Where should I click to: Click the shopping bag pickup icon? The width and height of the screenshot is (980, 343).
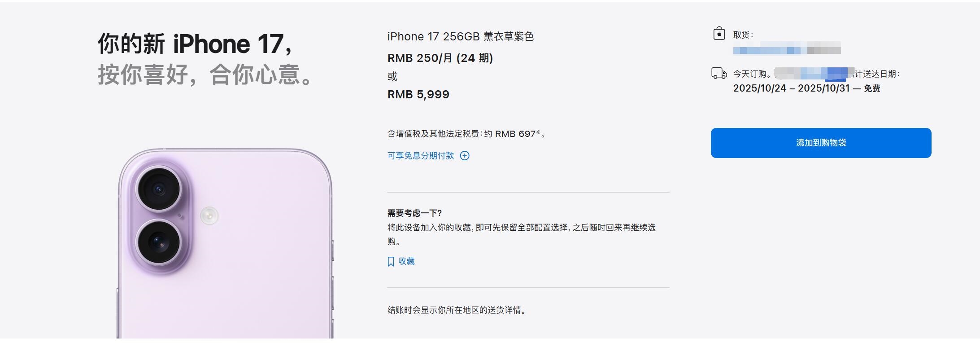pos(719,34)
